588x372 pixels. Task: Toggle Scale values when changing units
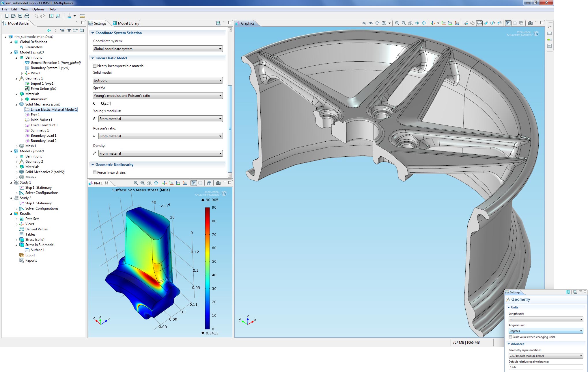point(510,337)
